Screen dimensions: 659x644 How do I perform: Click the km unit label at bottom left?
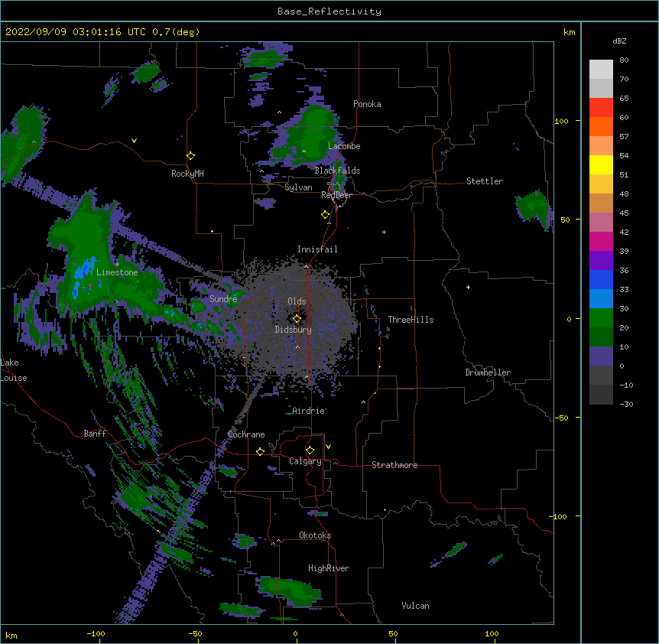(x=11, y=636)
